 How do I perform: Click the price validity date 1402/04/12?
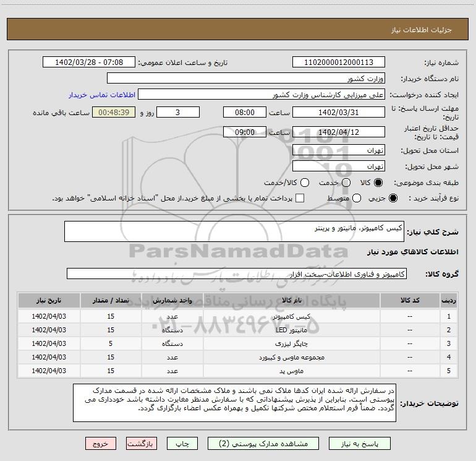(339, 132)
